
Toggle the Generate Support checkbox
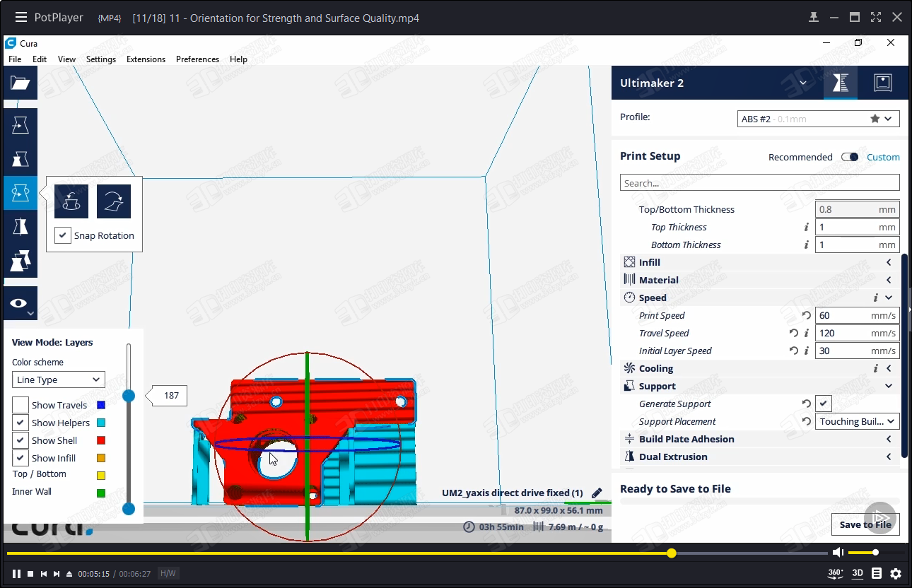click(x=824, y=404)
